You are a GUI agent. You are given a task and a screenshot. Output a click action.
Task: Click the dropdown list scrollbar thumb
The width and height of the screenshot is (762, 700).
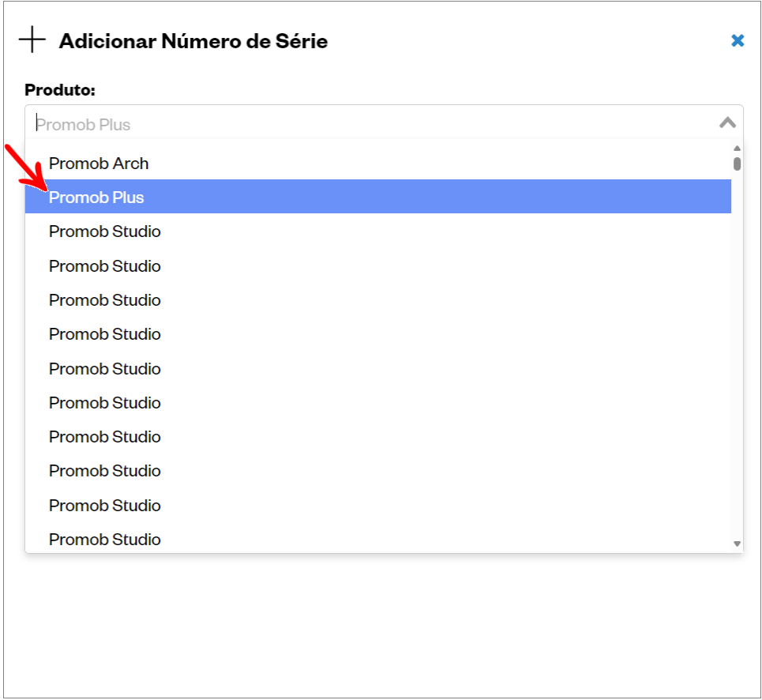click(x=737, y=164)
